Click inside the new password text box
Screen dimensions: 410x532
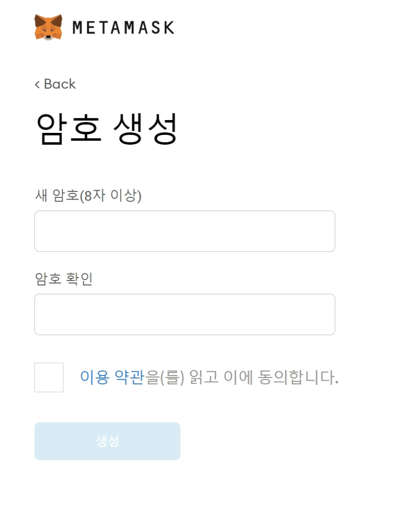pyautogui.click(x=184, y=231)
